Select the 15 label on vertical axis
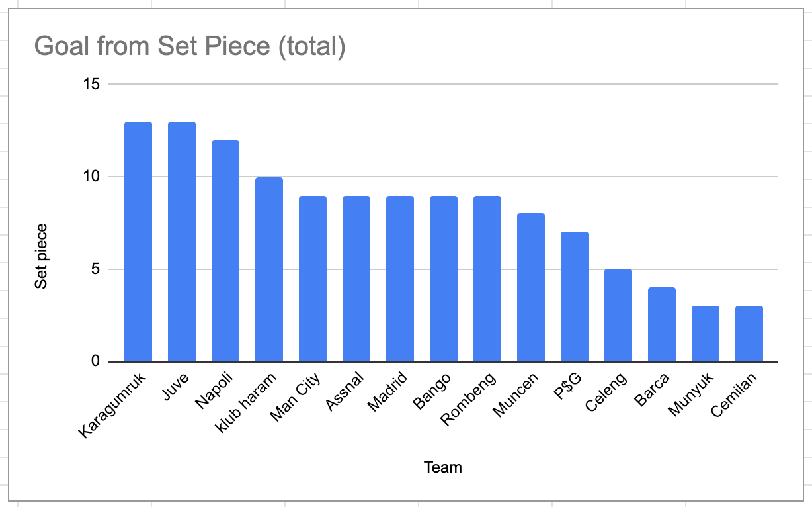812x507 pixels. 91,85
